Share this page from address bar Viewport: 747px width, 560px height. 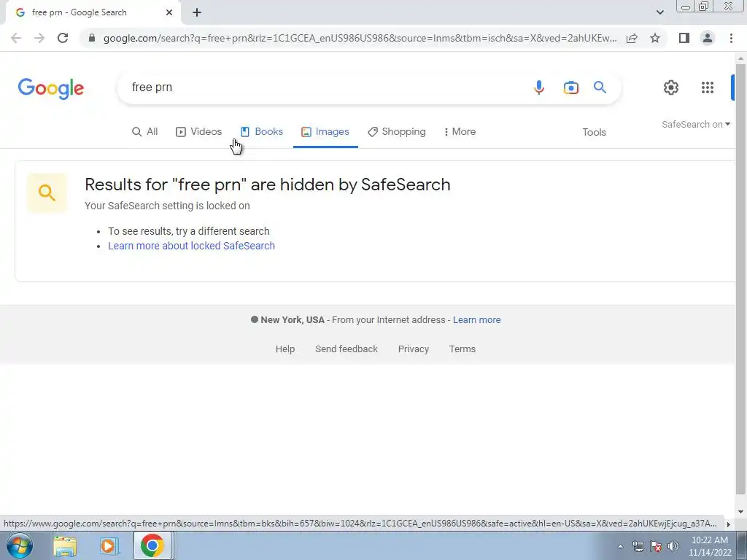pyautogui.click(x=632, y=38)
